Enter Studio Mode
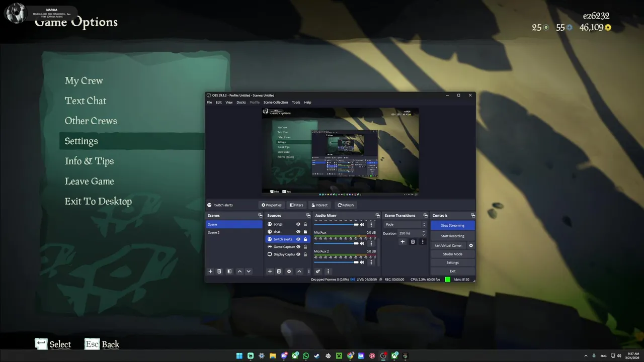Image resolution: width=644 pixels, height=362 pixels. click(x=453, y=254)
